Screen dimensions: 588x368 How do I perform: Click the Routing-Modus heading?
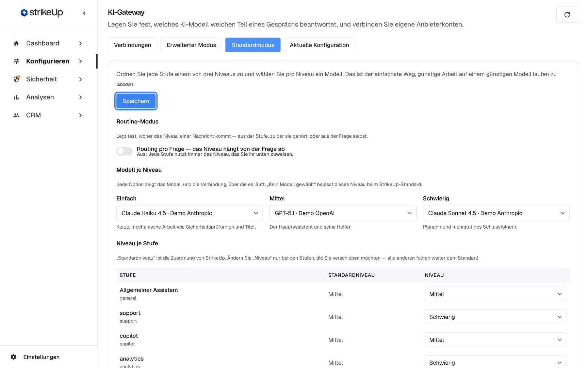(137, 121)
